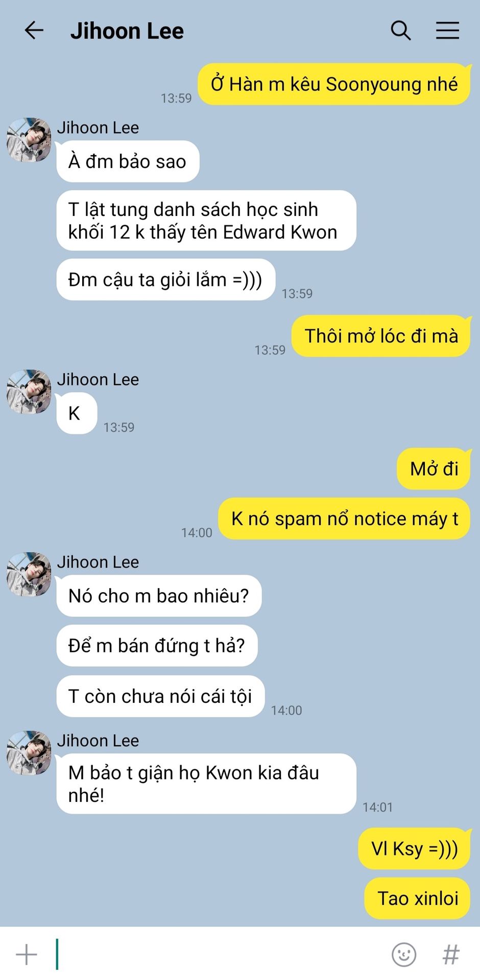Image resolution: width=480 pixels, height=980 pixels.
Task: Tap the hashtag search icon
Action: tap(450, 954)
